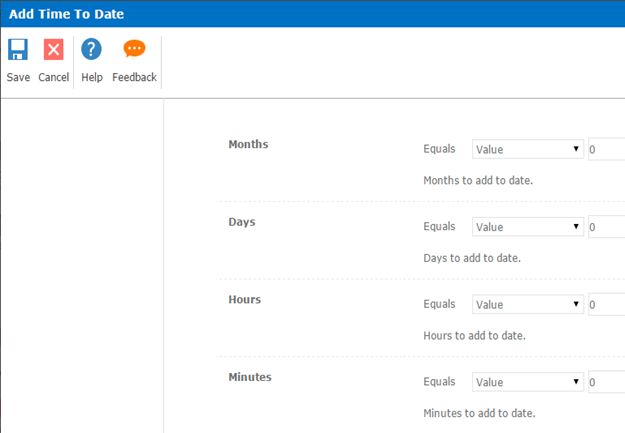Select the Hours number input field
Image resolution: width=625 pixels, height=433 pixels.
(x=606, y=304)
